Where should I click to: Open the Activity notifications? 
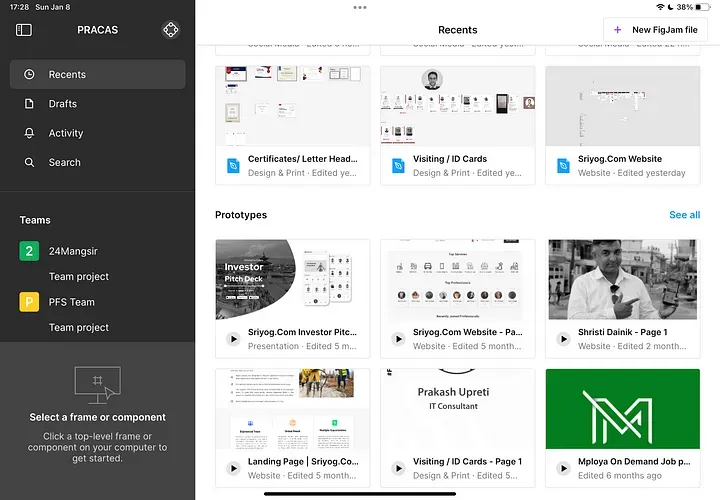click(97, 133)
